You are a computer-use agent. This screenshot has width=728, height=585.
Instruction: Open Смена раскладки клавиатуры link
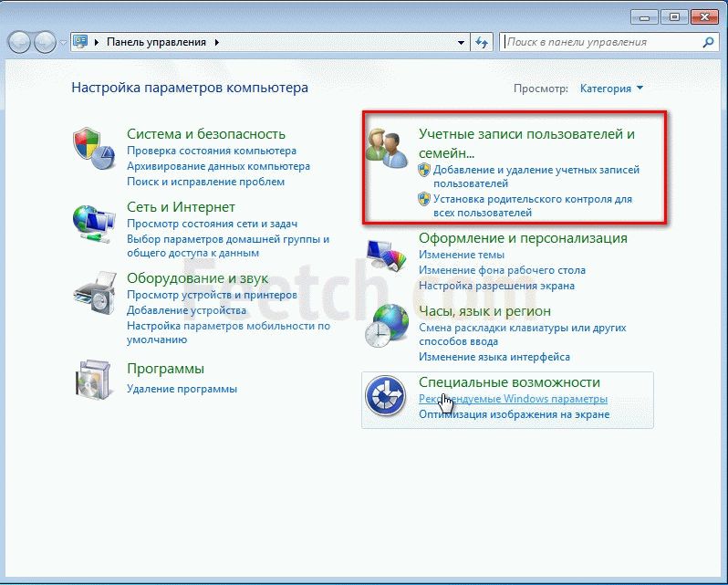point(523,334)
